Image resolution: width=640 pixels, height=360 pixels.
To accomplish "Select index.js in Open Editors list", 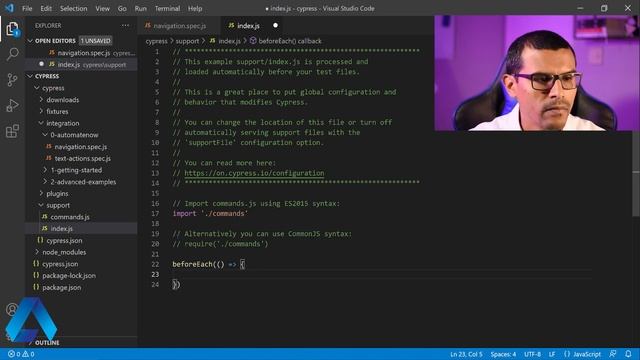I will 69,64.
